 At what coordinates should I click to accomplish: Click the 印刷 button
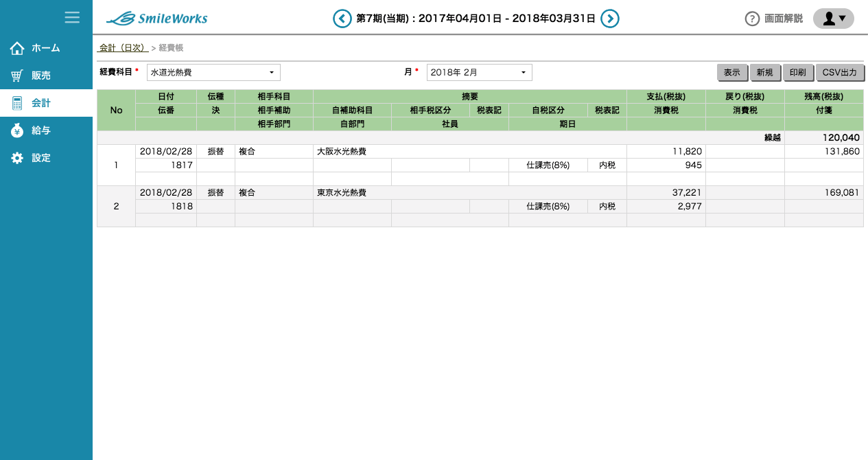click(x=798, y=72)
